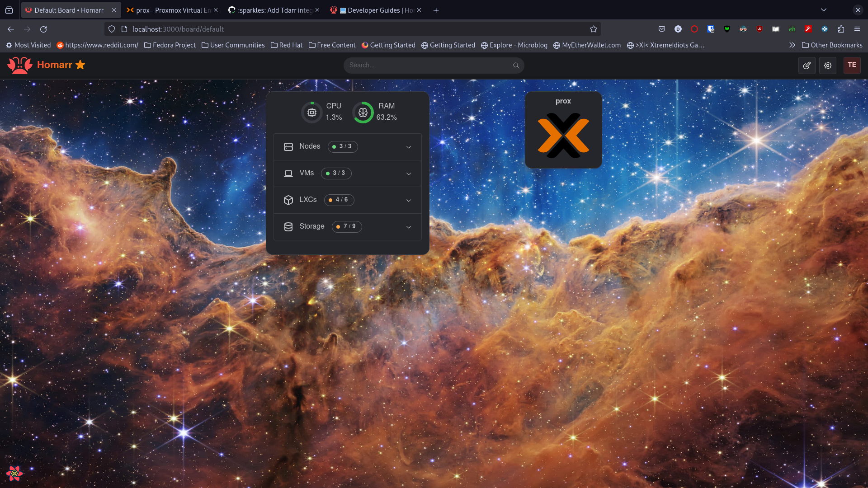Open the red magic wand extension
The width and height of the screenshot is (868, 488).
(808, 29)
